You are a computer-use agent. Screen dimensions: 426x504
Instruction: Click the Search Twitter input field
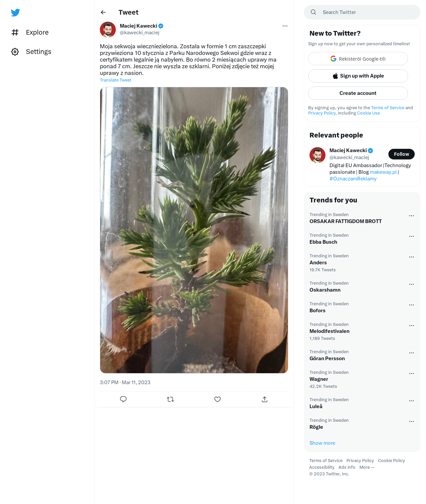(362, 12)
